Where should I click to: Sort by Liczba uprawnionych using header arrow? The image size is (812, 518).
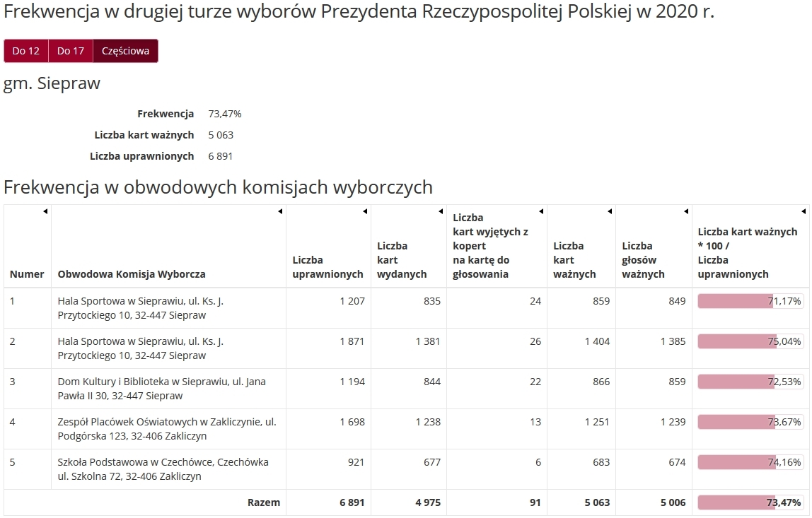[x=365, y=211]
